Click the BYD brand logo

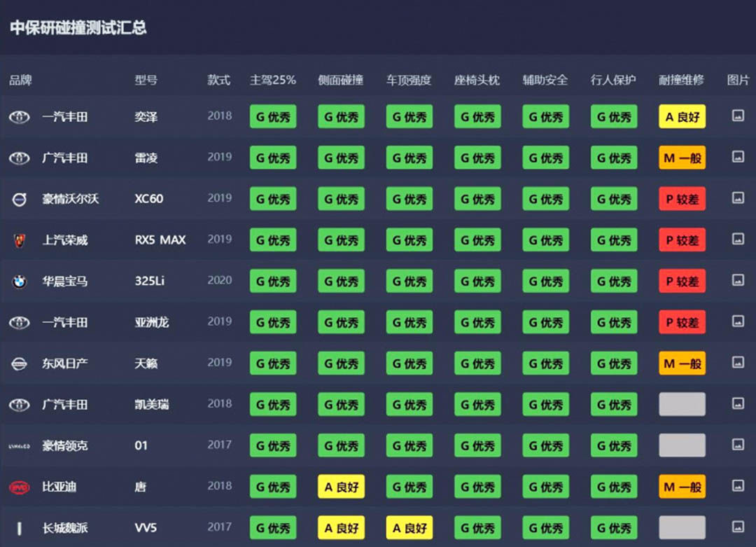(x=19, y=487)
